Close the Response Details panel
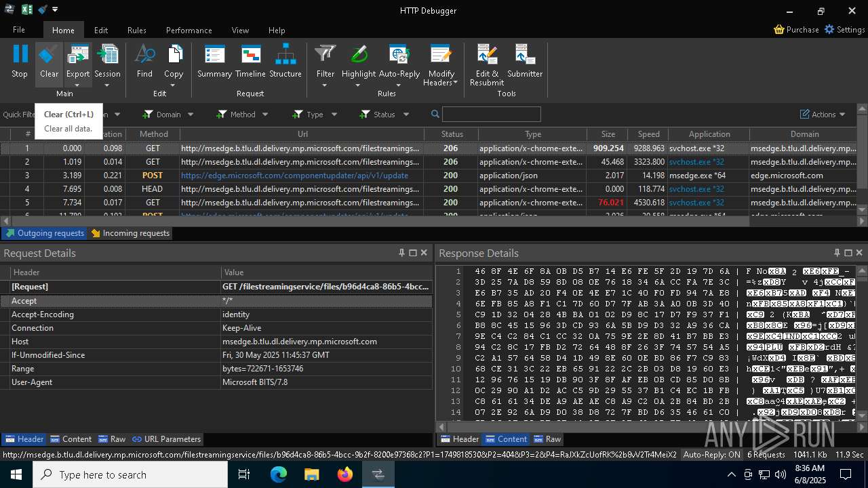Viewport: 868px width, 488px height. tap(859, 253)
